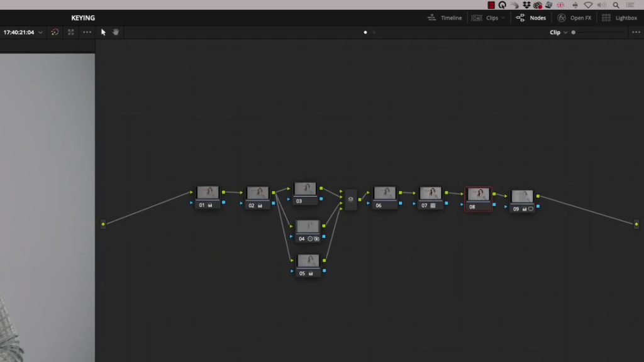Select node 07 thumbnail

[430, 194]
